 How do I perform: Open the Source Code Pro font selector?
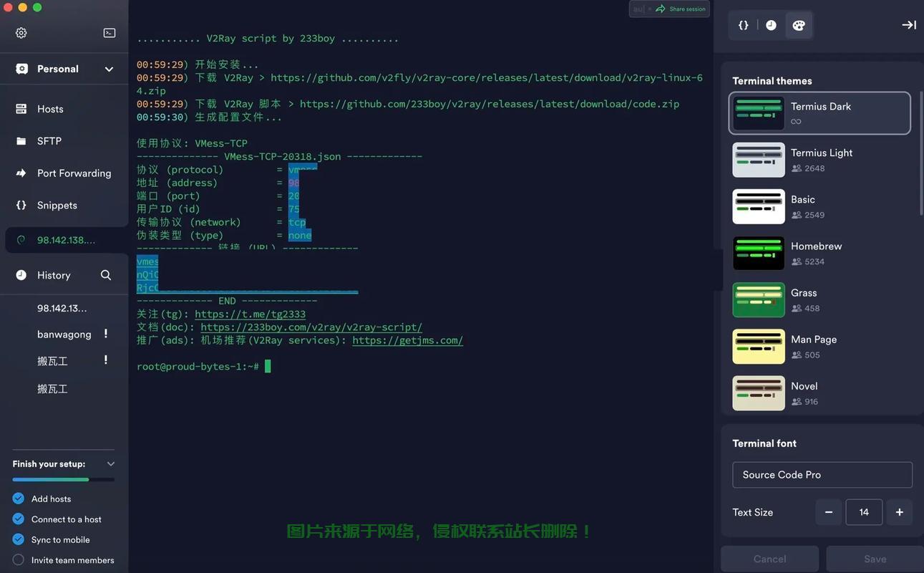[x=822, y=475]
